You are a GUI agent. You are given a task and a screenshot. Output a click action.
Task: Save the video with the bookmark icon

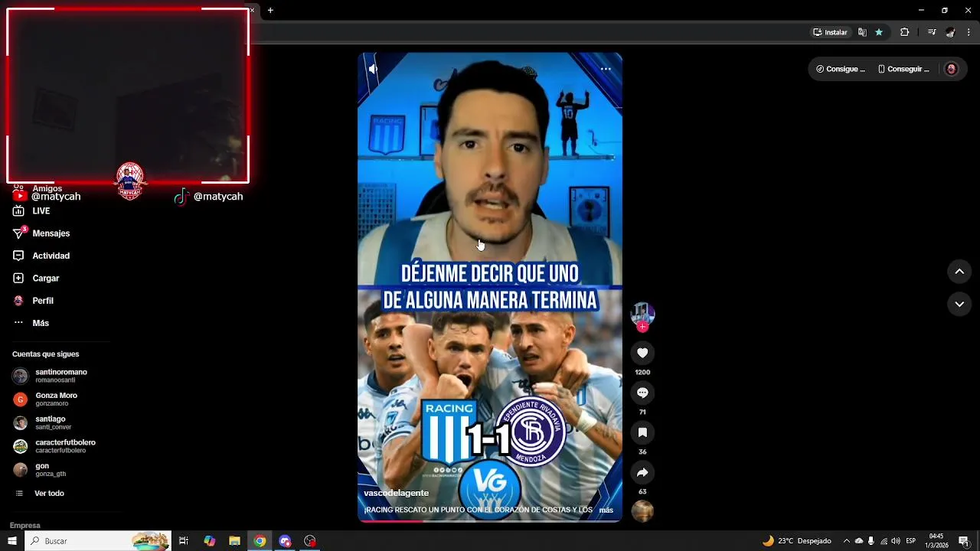[x=642, y=432]
